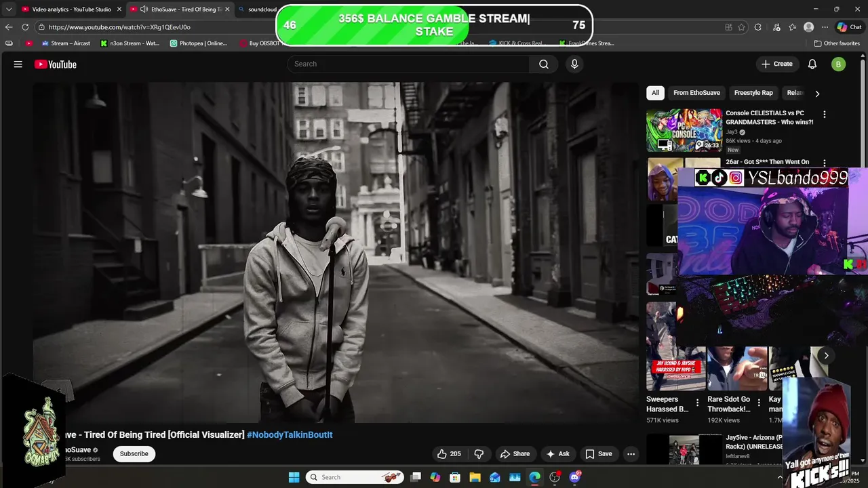Subscribe to the EthoSuave channel
Viewport: 868px width, 488px height.
pos(134,453)
